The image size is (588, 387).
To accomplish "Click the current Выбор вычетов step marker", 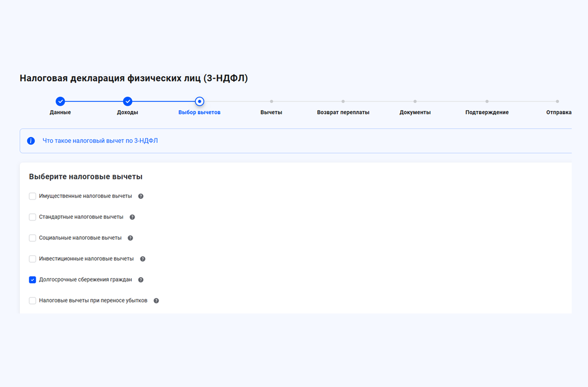I will pyautogui.click(x=199, y=101).
